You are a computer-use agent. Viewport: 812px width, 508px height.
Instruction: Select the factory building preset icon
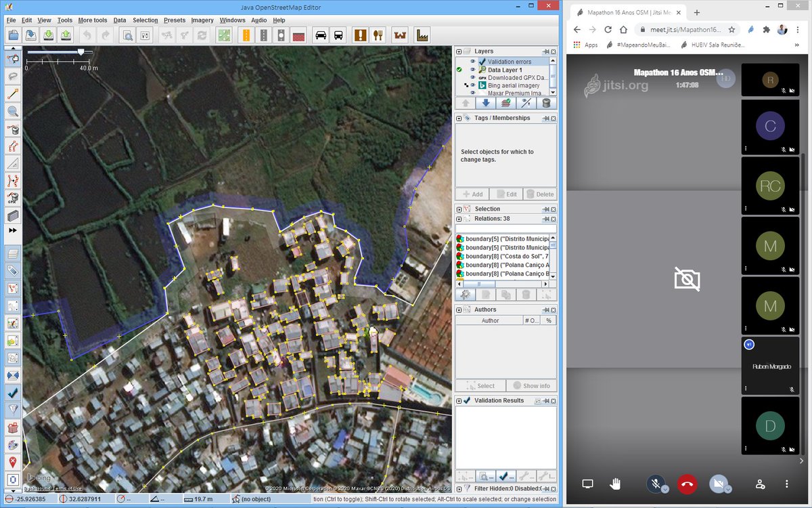[x=422, y=35]
